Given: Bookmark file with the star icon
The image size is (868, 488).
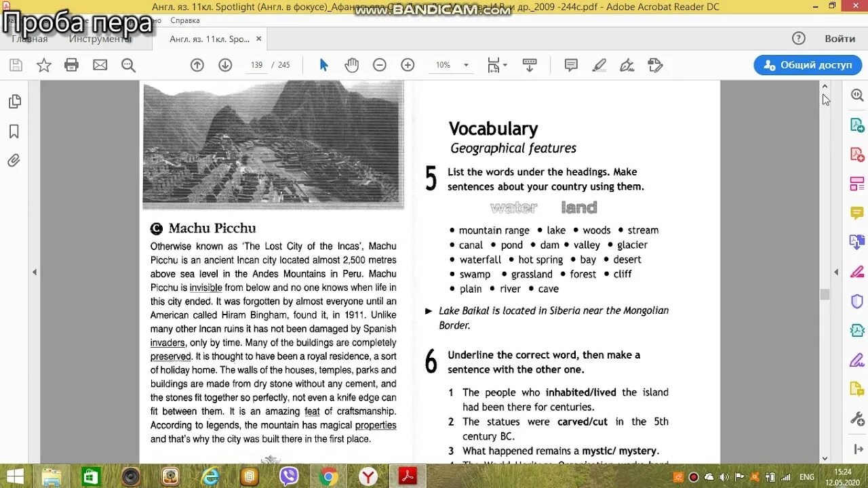Looking at the screenshot, I should point(43,65).
